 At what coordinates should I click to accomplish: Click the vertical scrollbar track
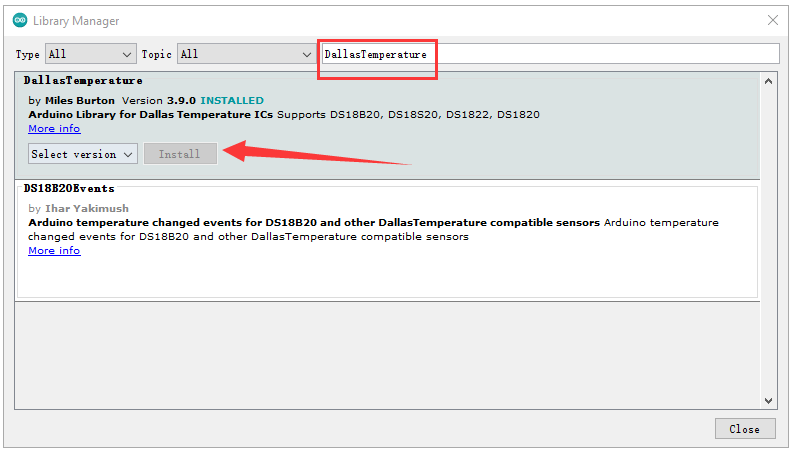pyautogui.click(x=768, y=240)
